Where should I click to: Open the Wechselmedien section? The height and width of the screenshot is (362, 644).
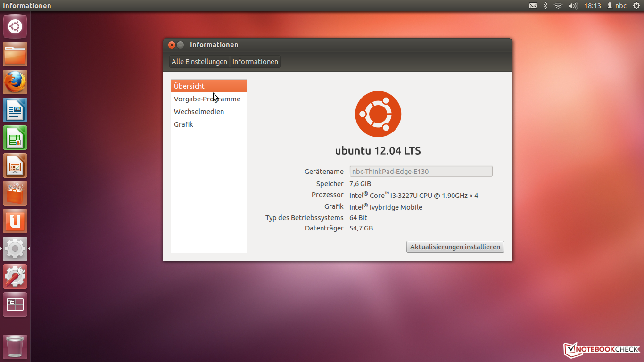[209, 112]
